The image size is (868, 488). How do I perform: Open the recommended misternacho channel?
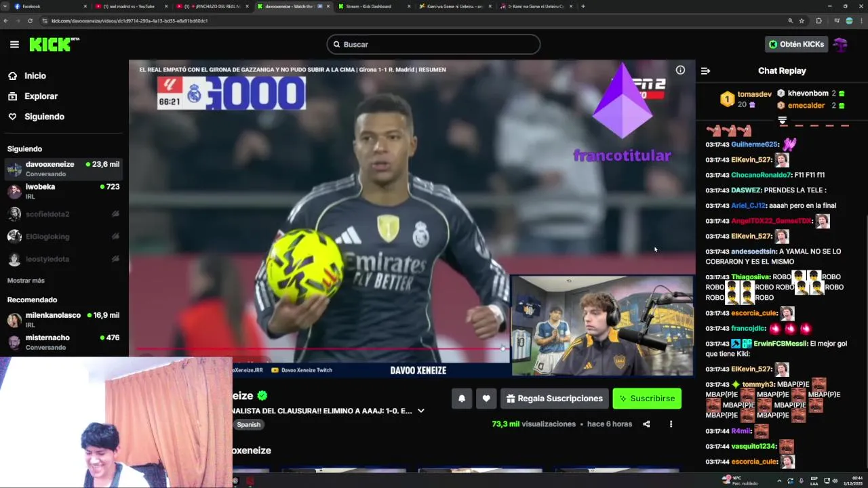click(x=64, y=342)
